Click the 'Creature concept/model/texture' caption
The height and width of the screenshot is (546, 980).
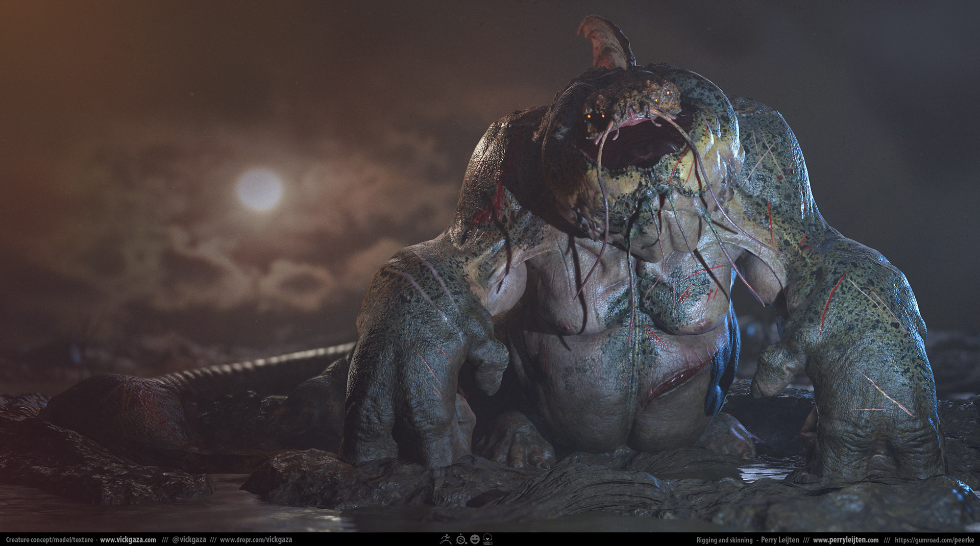(50, 539)
